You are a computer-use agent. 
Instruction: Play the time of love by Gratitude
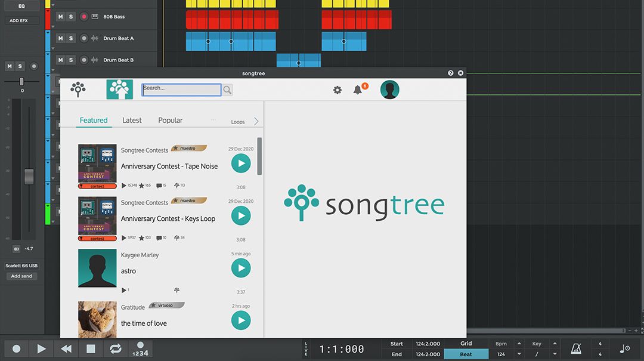coord(241,320)
